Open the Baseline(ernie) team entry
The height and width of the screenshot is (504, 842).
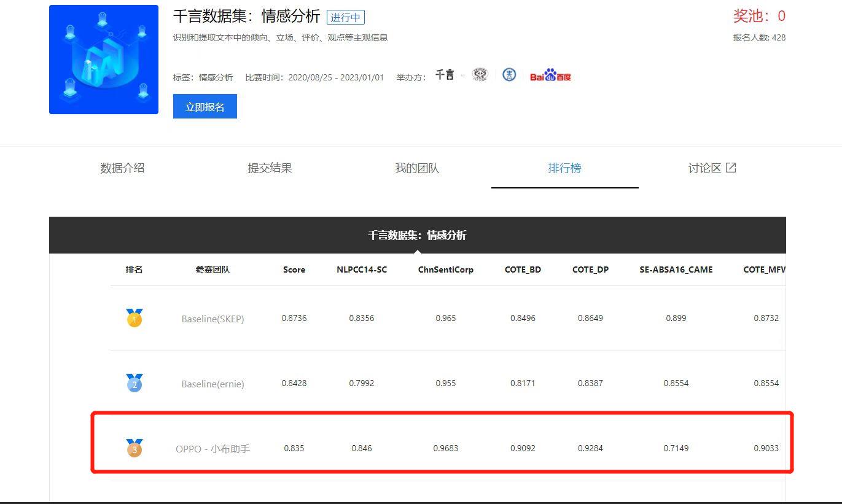click(212, 384)
